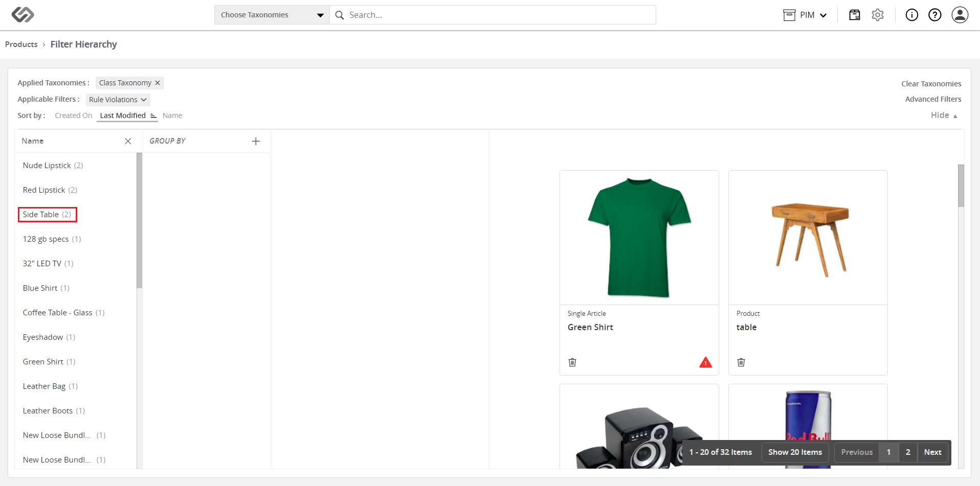Select Blue Shirt in the name list
This screenshot has width=980, height=486.
(46, 288)
